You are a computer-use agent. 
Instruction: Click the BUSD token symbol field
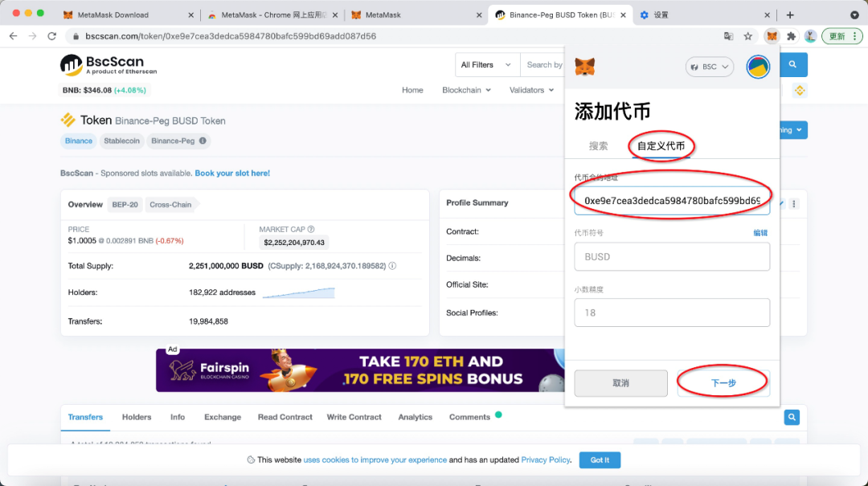pos(672,257)
